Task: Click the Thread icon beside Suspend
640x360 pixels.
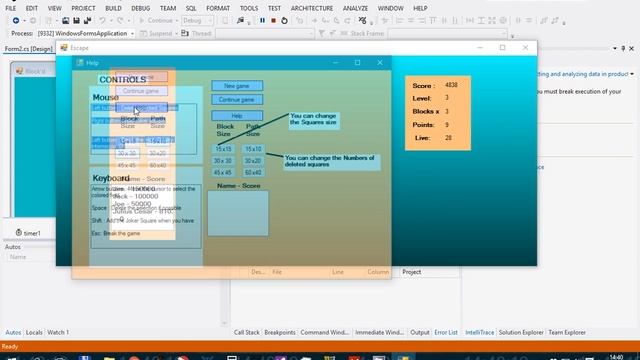Action: 185,33
